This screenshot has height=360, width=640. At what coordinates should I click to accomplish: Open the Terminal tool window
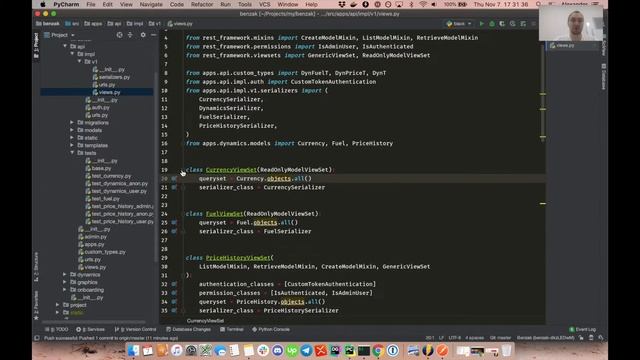click(x=232, y=329)
